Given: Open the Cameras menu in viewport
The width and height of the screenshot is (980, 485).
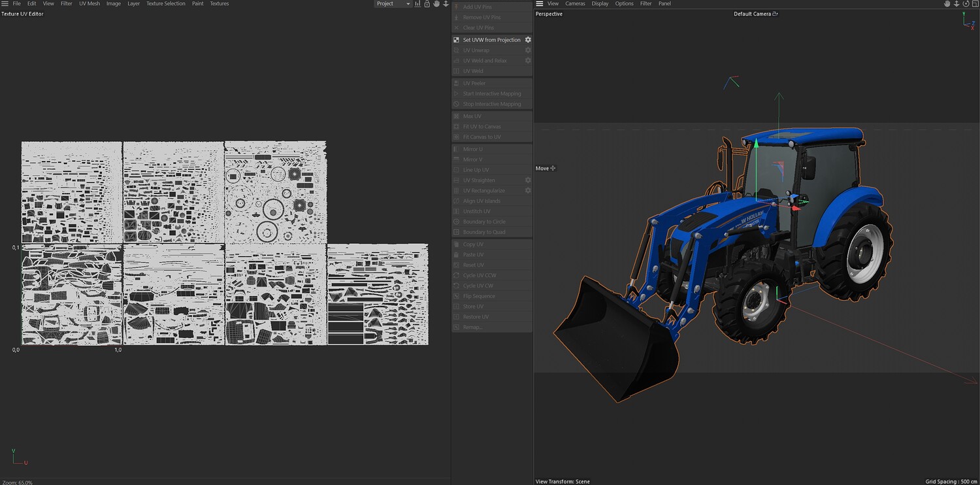Looking at the screenshot, I should [x=575, y=4].
